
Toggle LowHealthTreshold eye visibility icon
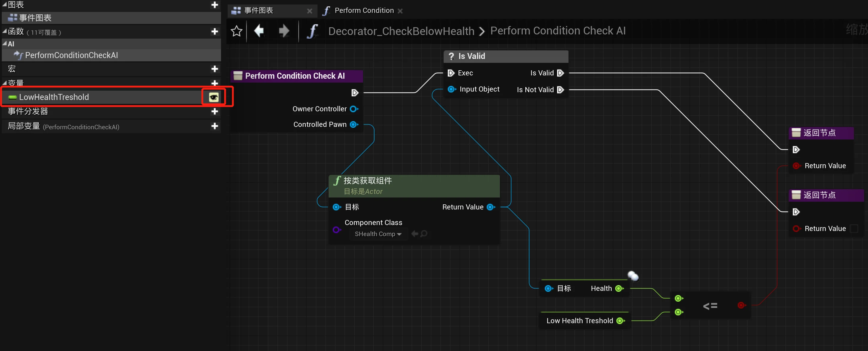pyautogui.click(x=214, y=97)
